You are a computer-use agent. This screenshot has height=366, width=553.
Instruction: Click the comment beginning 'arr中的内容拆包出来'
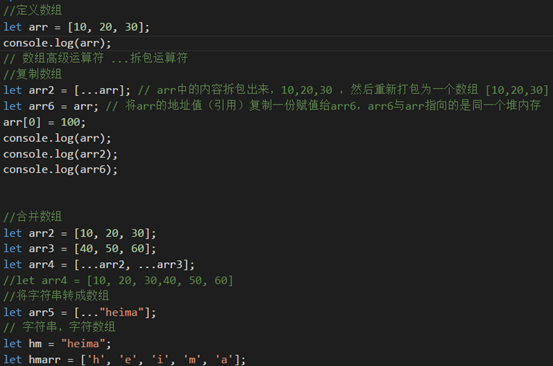click(343, 90)
